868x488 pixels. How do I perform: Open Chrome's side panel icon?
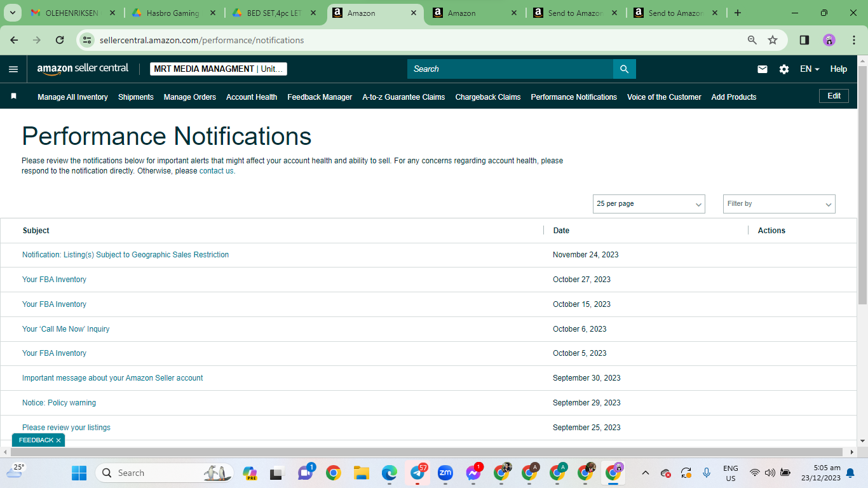click(x=804, y=40)
